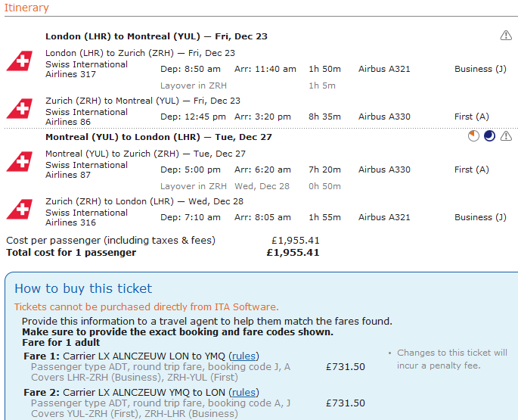Open the rules link for Fare 1
The image size is (518, 420).
pyautogui.click(x=243, y=356)
